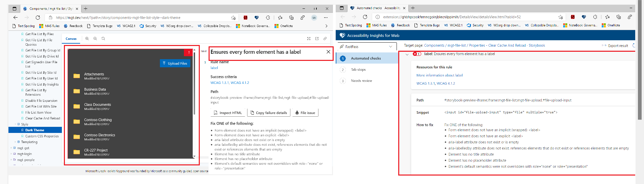
Task: Open the target page Storybook link
Action: (484, 45)
